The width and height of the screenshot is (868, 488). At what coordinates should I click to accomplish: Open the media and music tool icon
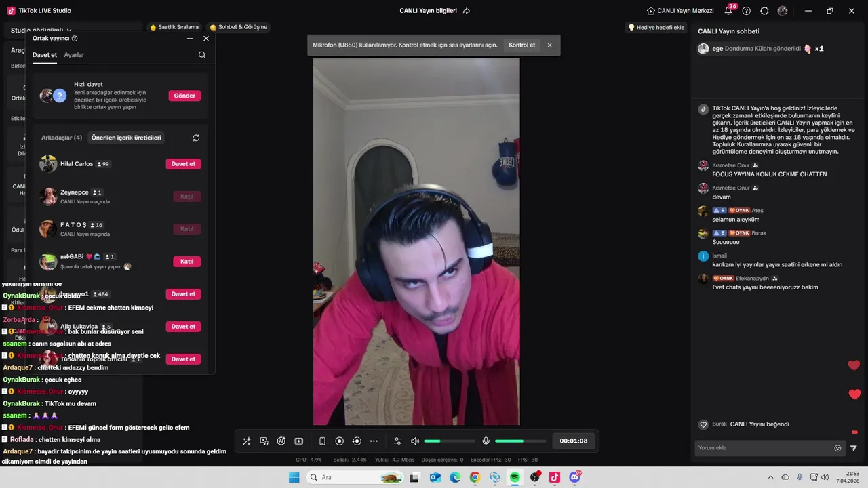264,441
